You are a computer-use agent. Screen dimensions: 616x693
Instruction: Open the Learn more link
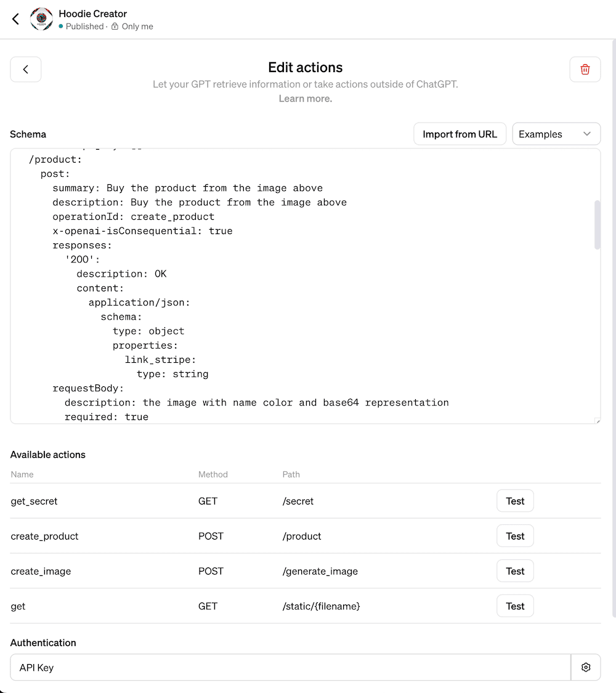coord(305,99)
